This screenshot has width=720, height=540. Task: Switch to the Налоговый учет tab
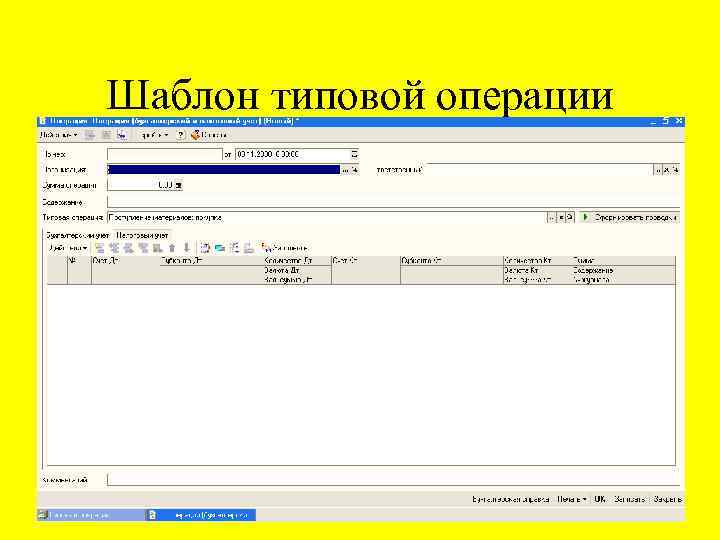142,235
